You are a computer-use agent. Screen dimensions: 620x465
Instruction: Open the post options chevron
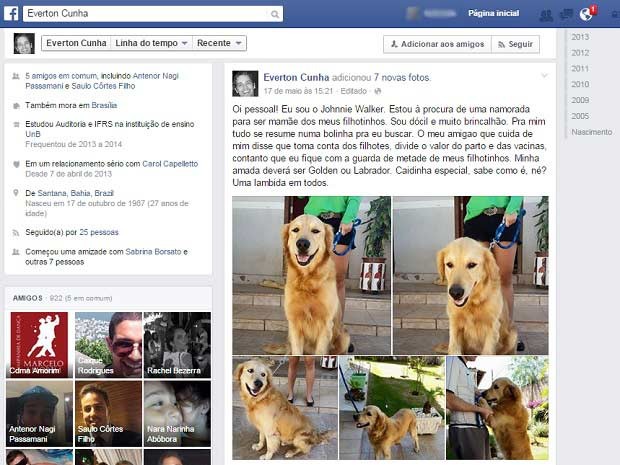coord(544,75)
